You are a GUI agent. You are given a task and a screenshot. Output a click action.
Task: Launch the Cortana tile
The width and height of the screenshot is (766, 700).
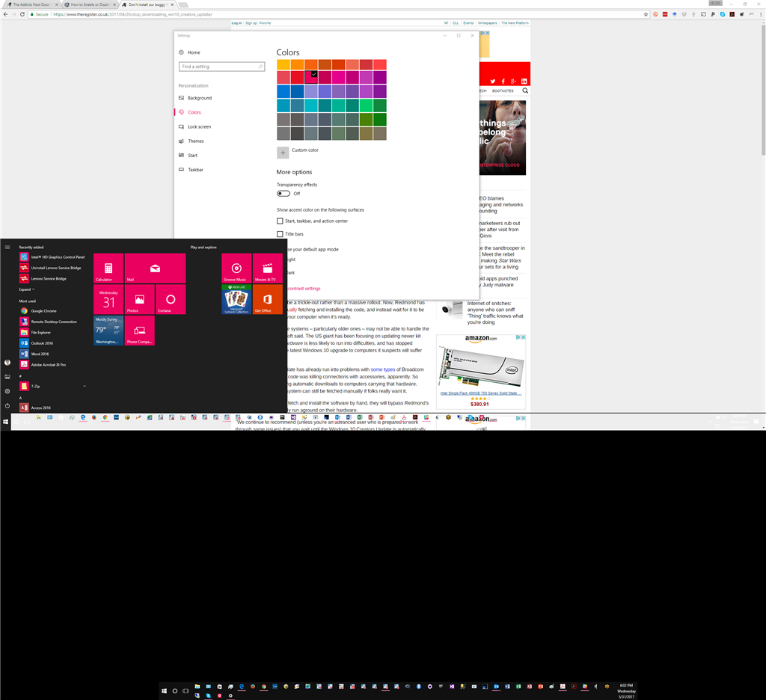click(x=171, y=299)
